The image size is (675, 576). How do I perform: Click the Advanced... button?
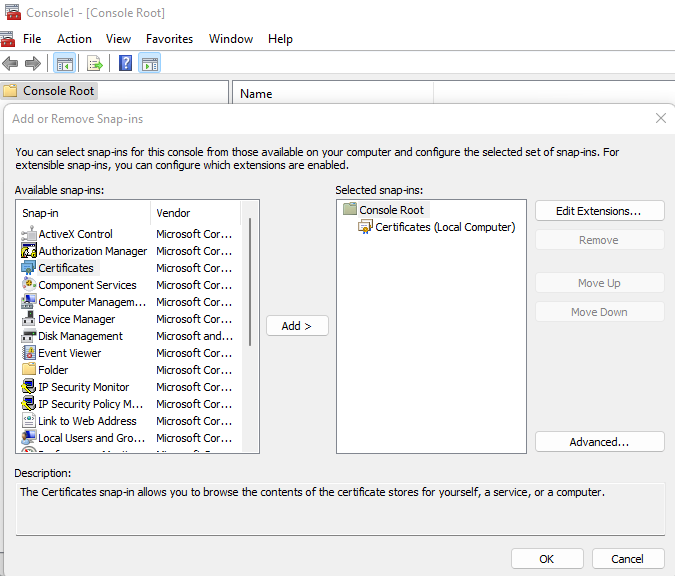[600, 442]
